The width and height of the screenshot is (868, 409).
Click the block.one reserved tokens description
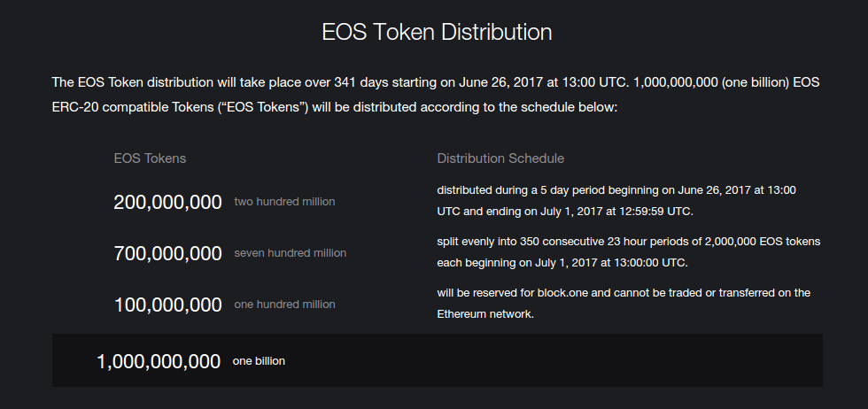(623, 303)
